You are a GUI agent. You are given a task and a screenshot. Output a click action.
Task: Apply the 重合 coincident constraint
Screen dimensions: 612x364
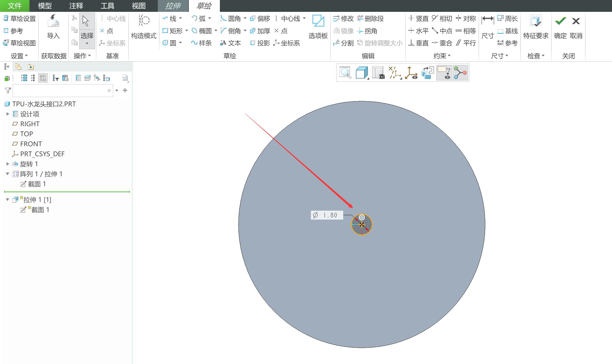[x=442, y=43]
